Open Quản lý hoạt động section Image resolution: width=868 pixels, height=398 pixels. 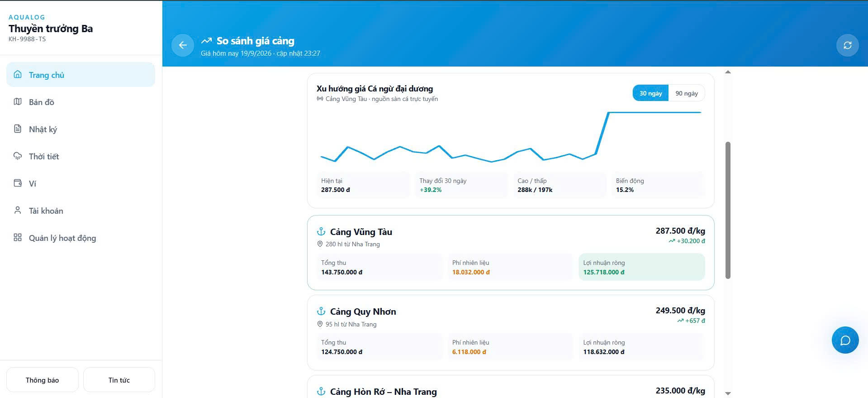(x=81, y=238)
